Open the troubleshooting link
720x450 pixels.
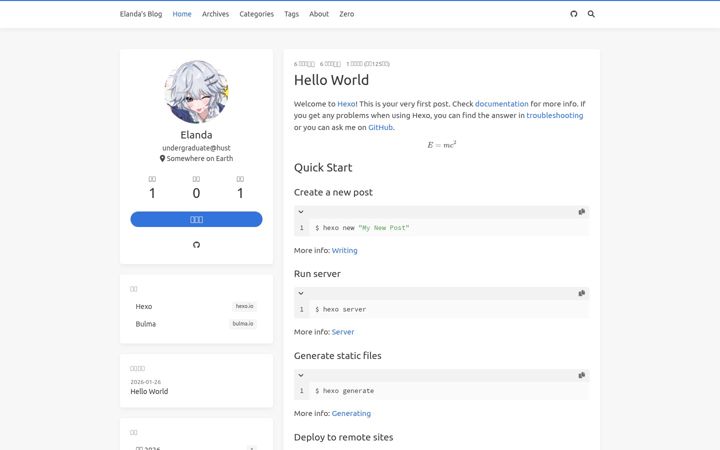(555, 115)
